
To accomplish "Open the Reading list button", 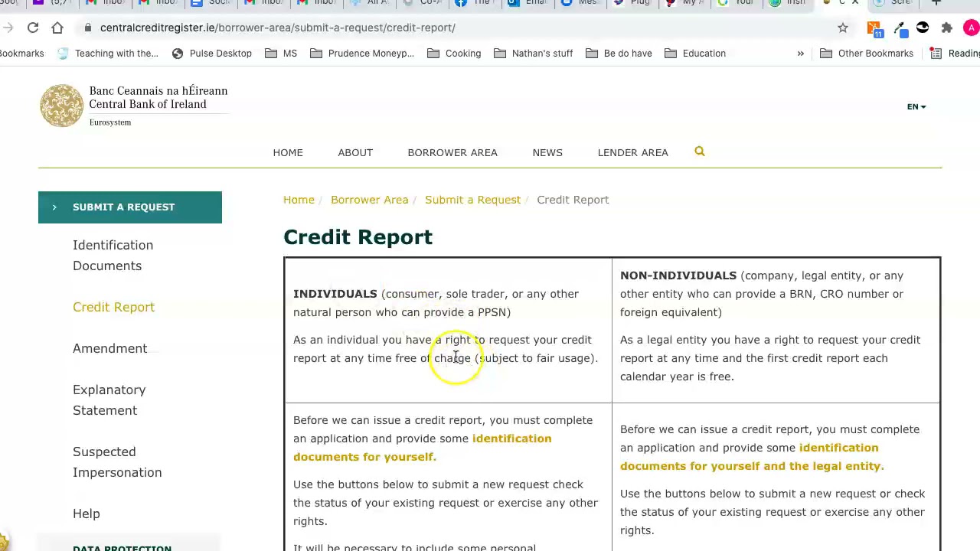I will 955,54.
